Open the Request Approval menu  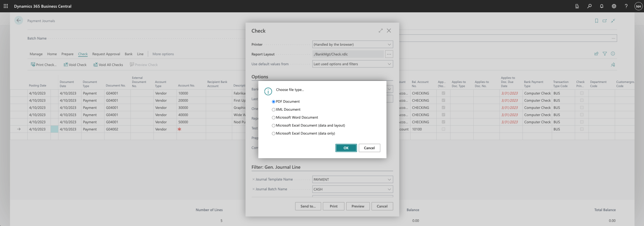(106, 54)
